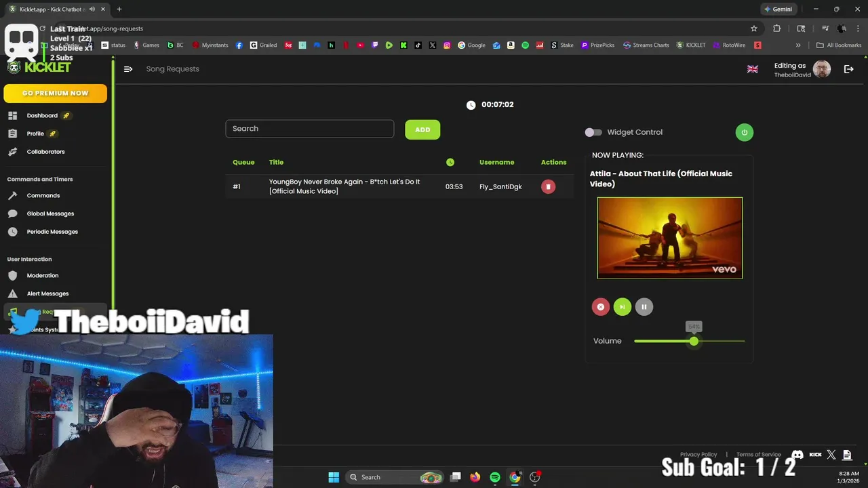Adjust the Volume slider handle
Viewport: 868px width, 488px height.
pyautogui.click(x=693, y=341)
